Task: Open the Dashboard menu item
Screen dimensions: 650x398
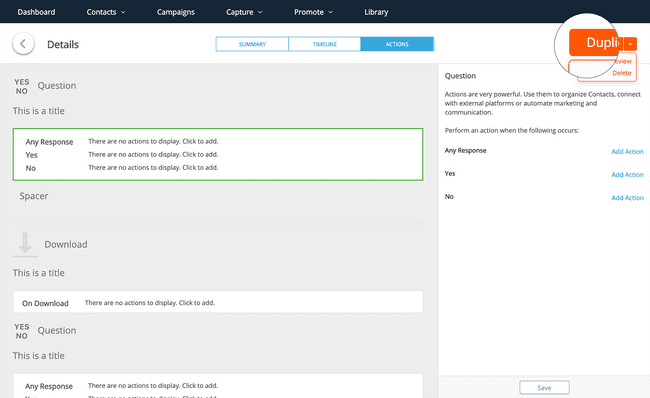Action: (36, 12)
